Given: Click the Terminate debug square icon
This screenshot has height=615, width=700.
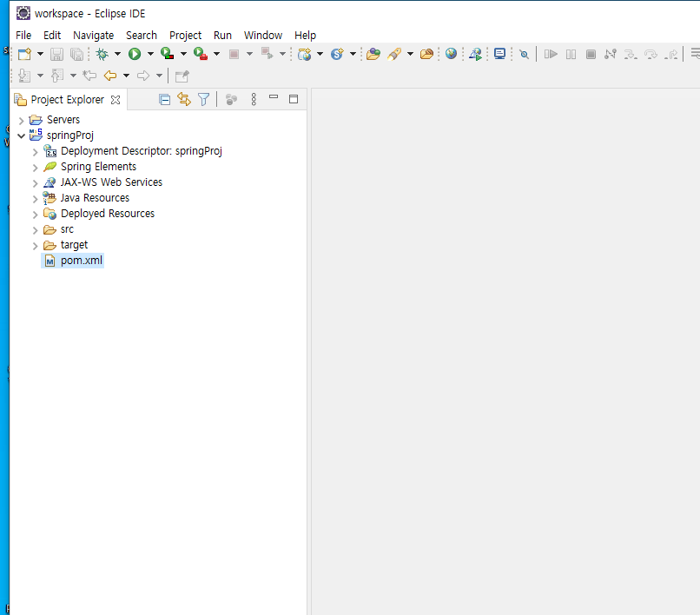Looking at the screenshot, I should tap(591, 55).
